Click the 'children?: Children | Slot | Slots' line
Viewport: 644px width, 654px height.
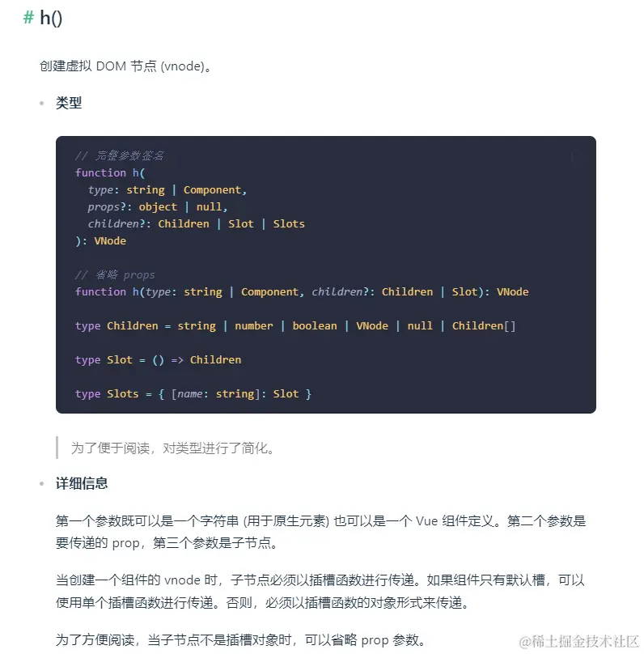(196, 224)
